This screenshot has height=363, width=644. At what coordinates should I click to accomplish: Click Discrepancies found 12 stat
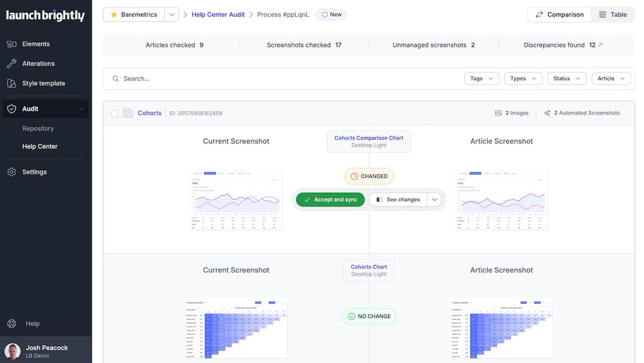[x=563, y=45]
